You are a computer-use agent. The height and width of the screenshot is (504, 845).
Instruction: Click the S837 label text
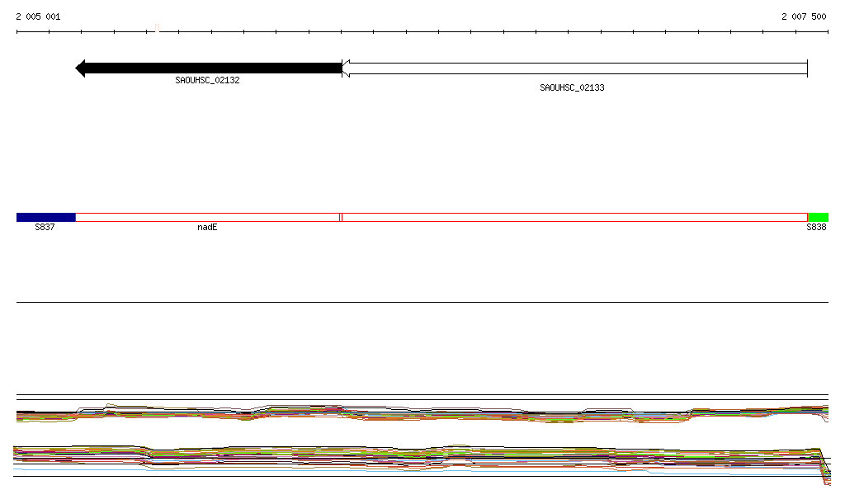pyautogui.click(x=45, y=227)
